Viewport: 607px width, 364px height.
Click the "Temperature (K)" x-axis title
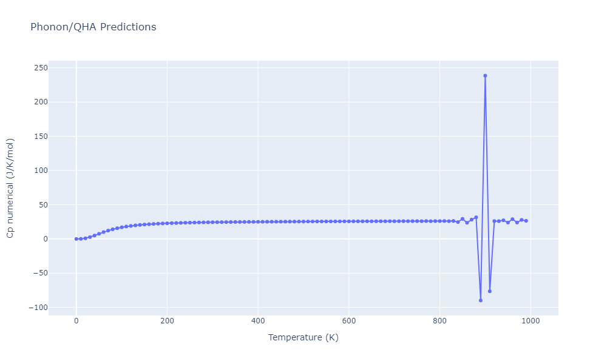303,337
